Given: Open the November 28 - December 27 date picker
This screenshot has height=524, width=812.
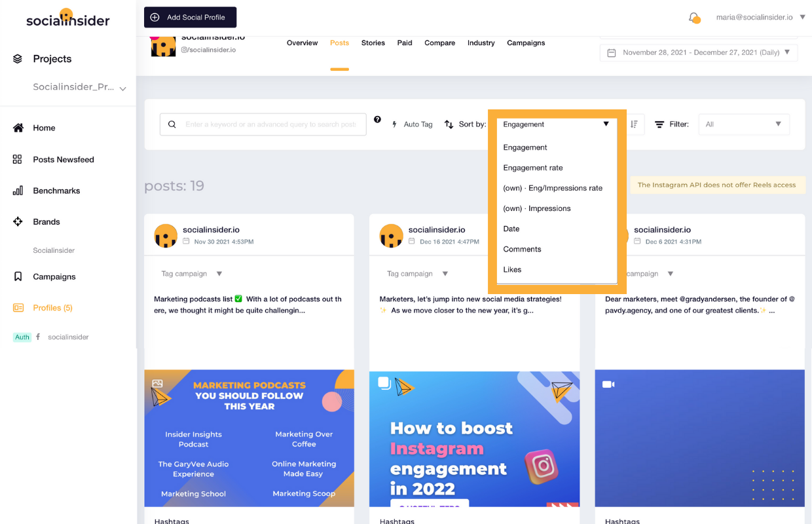Looking at the screenshot, I should point(699,52).
